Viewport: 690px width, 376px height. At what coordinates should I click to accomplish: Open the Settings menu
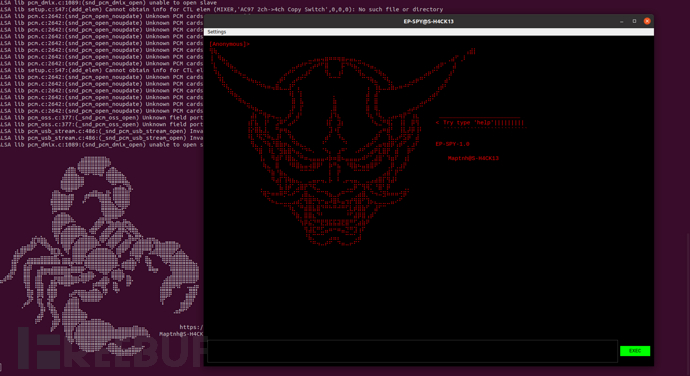point(217,32)
